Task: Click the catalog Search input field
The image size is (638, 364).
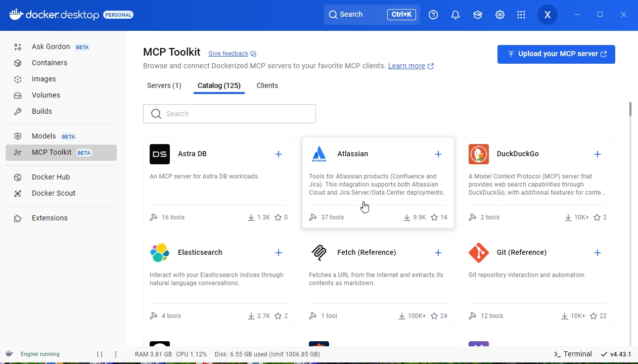Action: [x=230, y=114]
